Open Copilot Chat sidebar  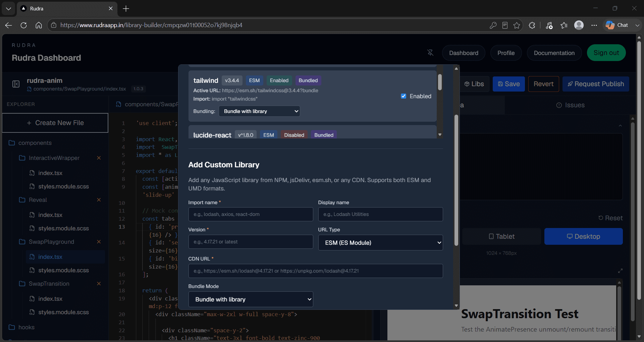coord(617,25)
